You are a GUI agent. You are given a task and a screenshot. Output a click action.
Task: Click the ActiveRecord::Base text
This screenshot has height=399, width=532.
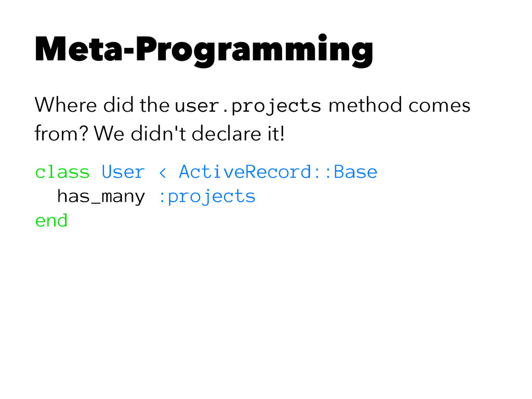[x=278, y=171]
